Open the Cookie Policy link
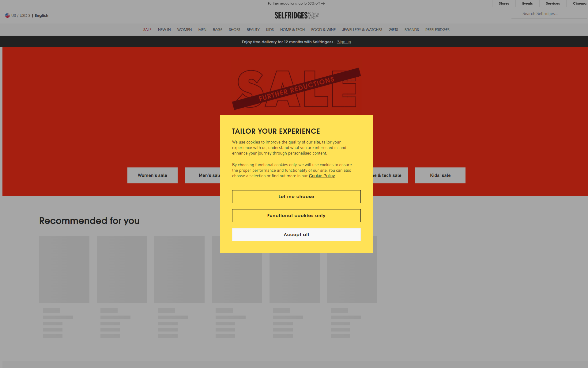 coord(322,176)
